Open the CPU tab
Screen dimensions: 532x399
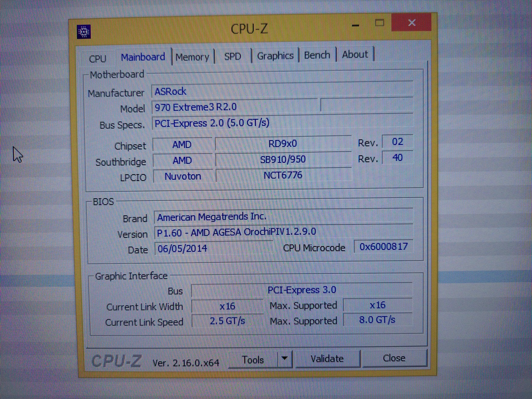click(x=97, y=59)
